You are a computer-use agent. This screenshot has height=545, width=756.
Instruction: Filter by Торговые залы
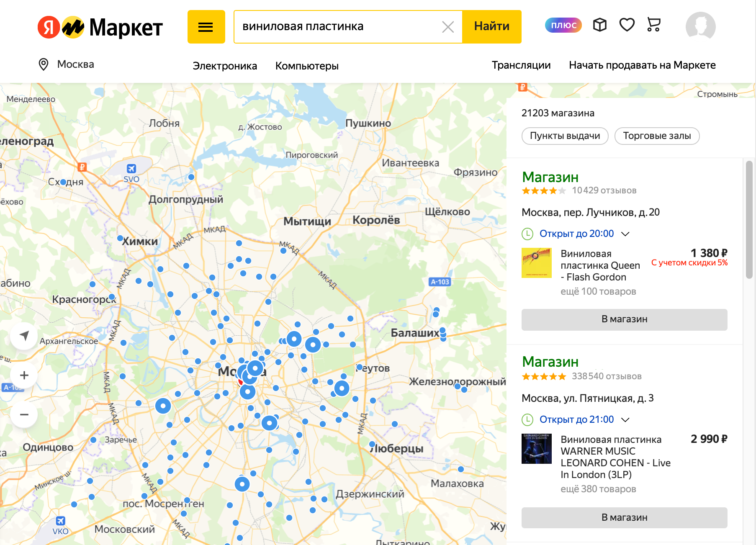657,136
